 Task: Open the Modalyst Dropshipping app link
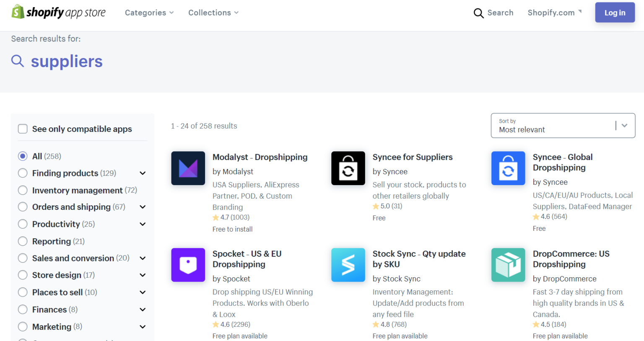click(x=260, y=157)
